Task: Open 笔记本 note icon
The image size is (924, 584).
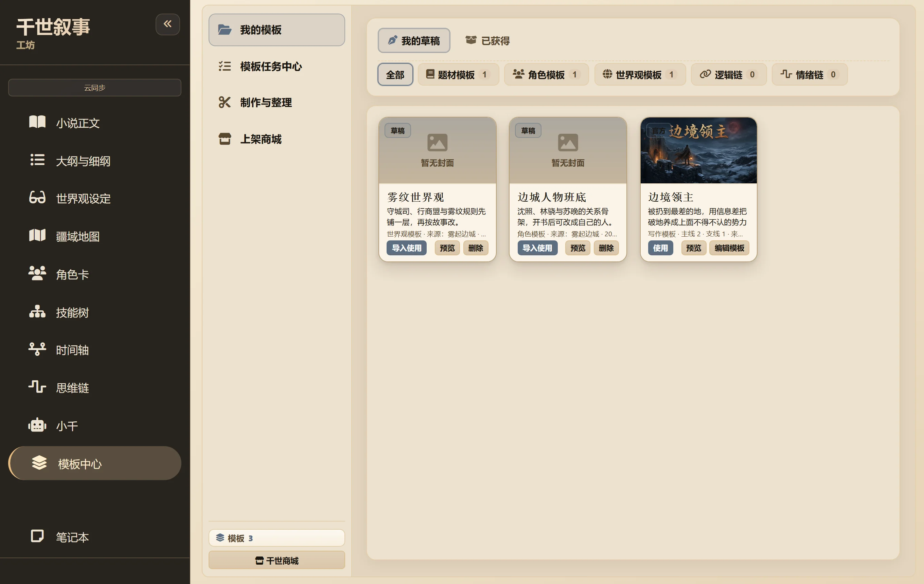Action: click(37, 536)
